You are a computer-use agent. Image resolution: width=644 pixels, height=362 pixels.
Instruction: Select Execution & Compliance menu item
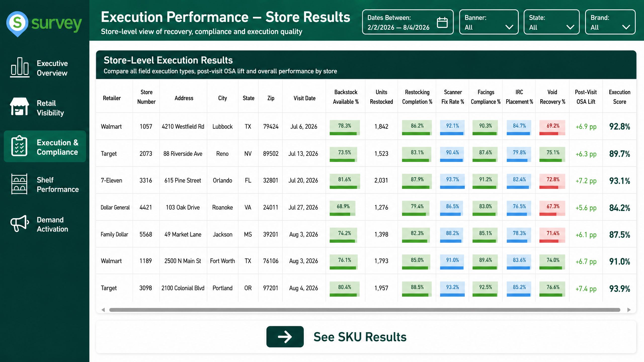[x=45, y=146]
